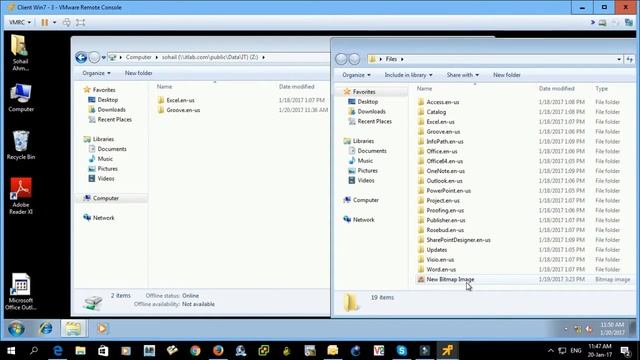Open Windows Media Player on Win7 taskbar
This screenshot has height=360, width=640.
point(102,329)
